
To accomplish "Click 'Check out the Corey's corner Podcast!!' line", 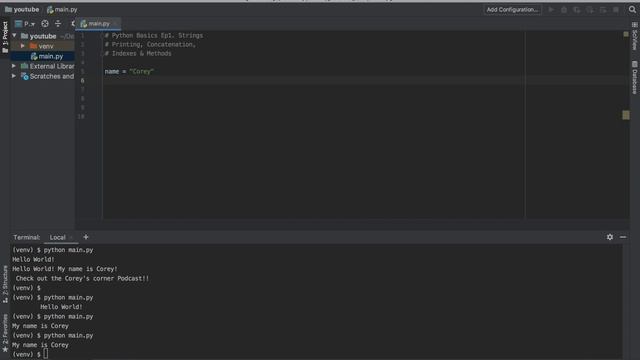I will coord(82,278).
